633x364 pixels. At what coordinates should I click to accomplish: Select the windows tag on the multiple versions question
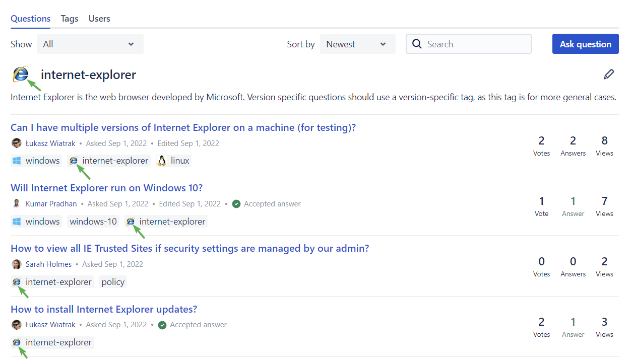click(36, 161)
